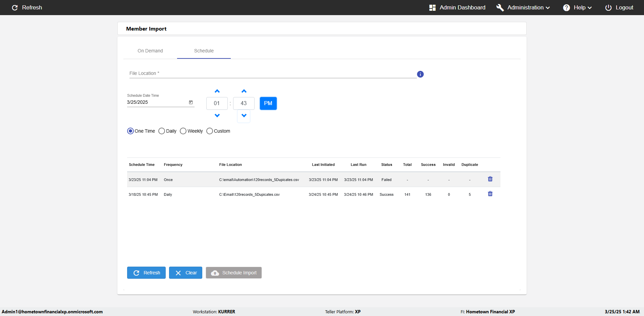The width and height of the screenshot is (644, 316).
Task: Click file path C:\Email\120records_5Dupicates.csv
Action: click(249, 194)
